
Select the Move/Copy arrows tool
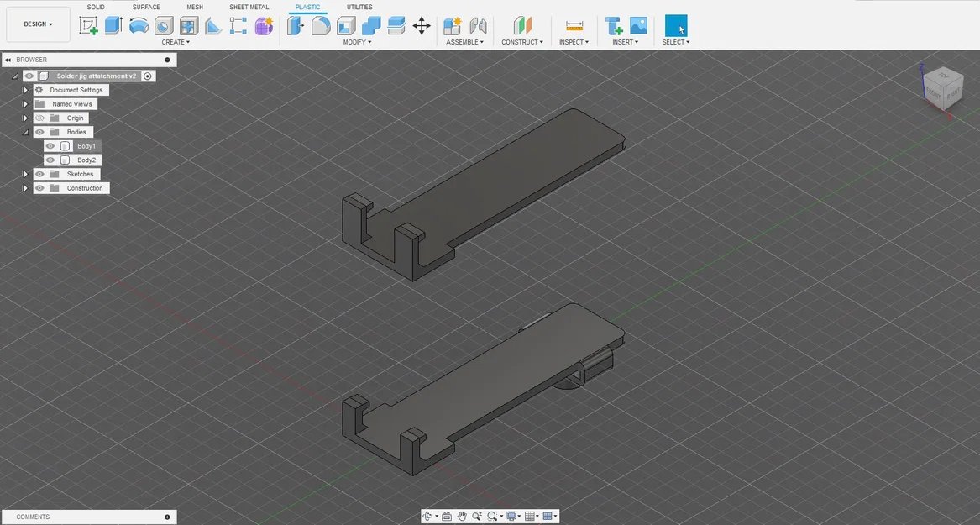(x=422, y=26)
